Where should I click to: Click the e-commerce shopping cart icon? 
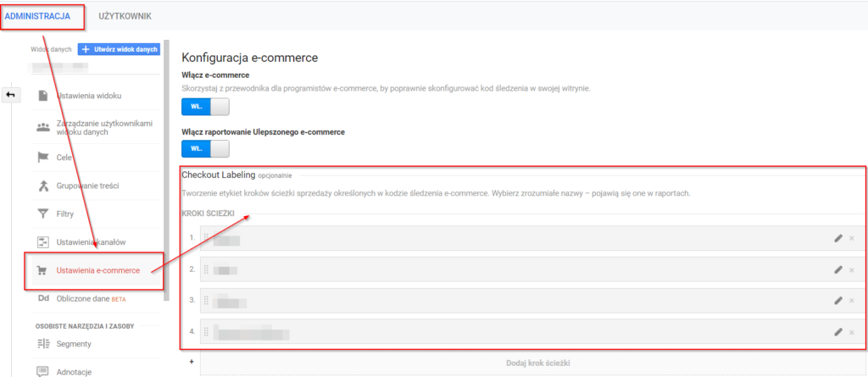pos(42,271)
